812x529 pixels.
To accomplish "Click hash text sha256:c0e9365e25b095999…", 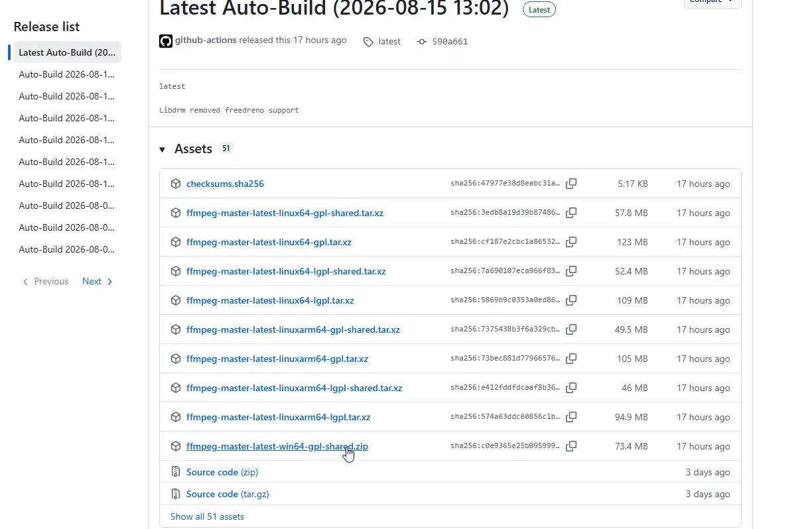I will (505, 446).
